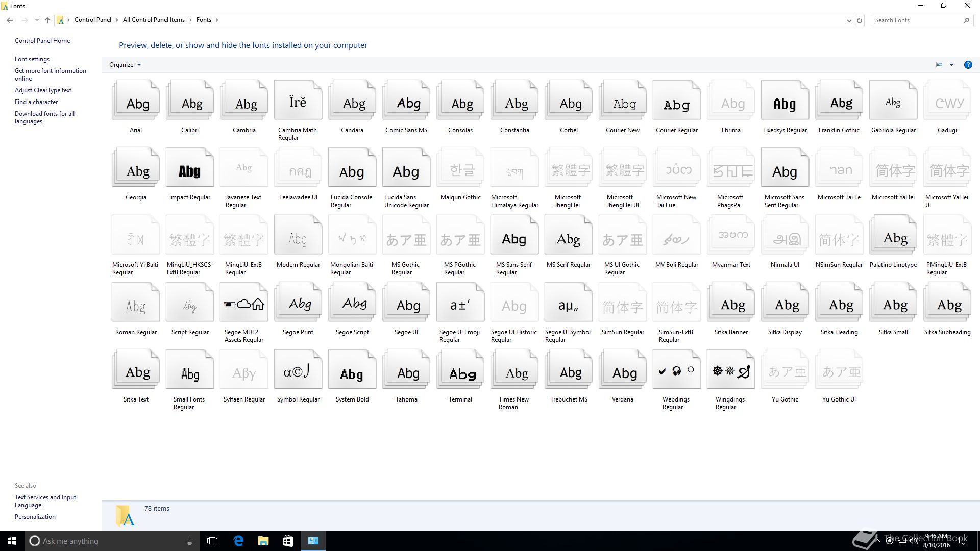Open the recent locations dropdown arrow
This screenshot has height=551, width=980.
tap(37, 20)
